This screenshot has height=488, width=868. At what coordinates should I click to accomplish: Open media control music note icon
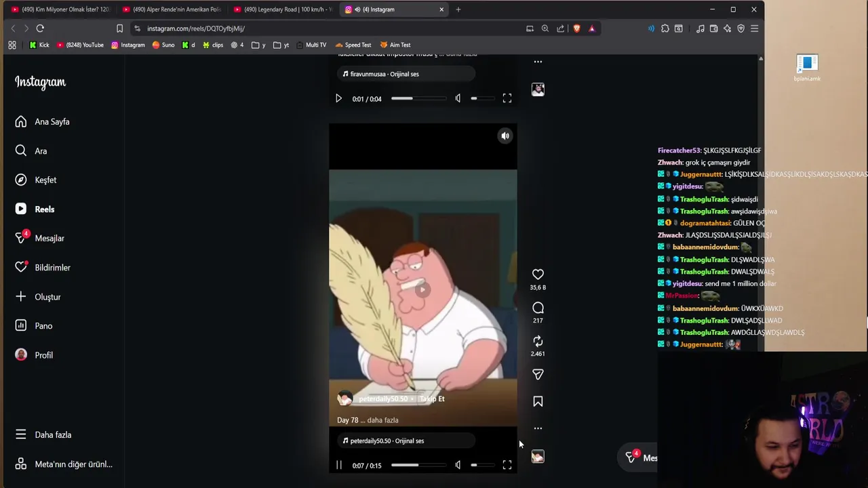click(701, 28)
